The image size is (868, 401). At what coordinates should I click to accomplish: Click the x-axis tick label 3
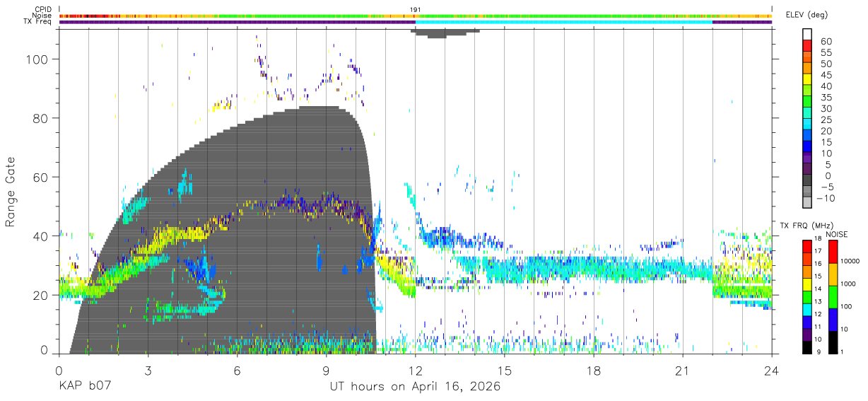[x=148, y=371]
